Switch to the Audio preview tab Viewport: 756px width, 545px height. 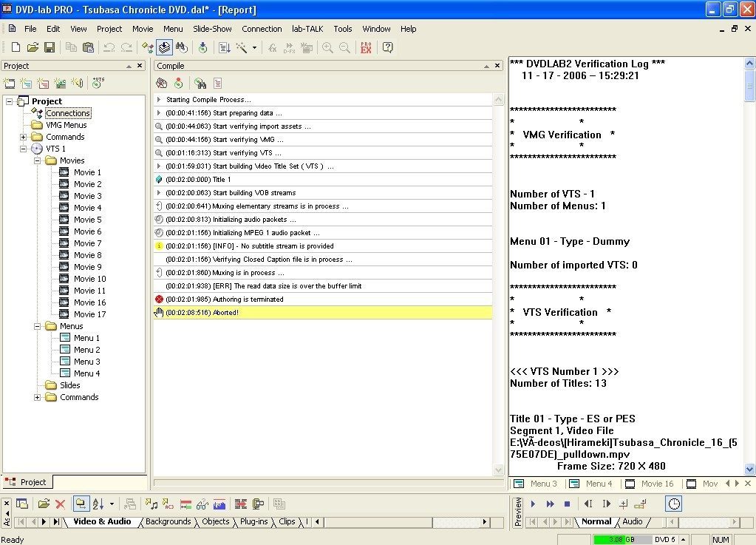click(x=632, y=521)
